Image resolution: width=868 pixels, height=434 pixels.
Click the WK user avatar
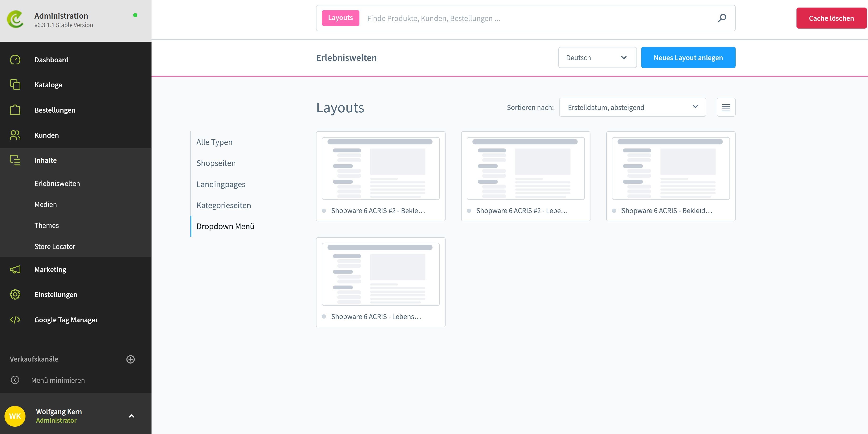coord(15,416)
